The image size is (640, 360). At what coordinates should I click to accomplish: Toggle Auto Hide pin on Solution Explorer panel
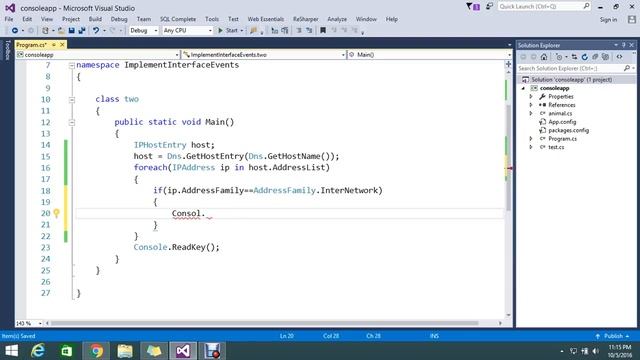coord(623,45)
